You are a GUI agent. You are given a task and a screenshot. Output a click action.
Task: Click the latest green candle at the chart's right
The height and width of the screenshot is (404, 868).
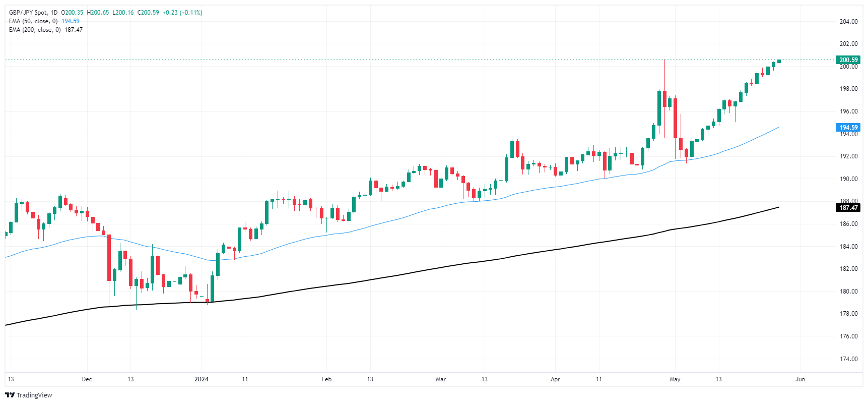point(779,62)
